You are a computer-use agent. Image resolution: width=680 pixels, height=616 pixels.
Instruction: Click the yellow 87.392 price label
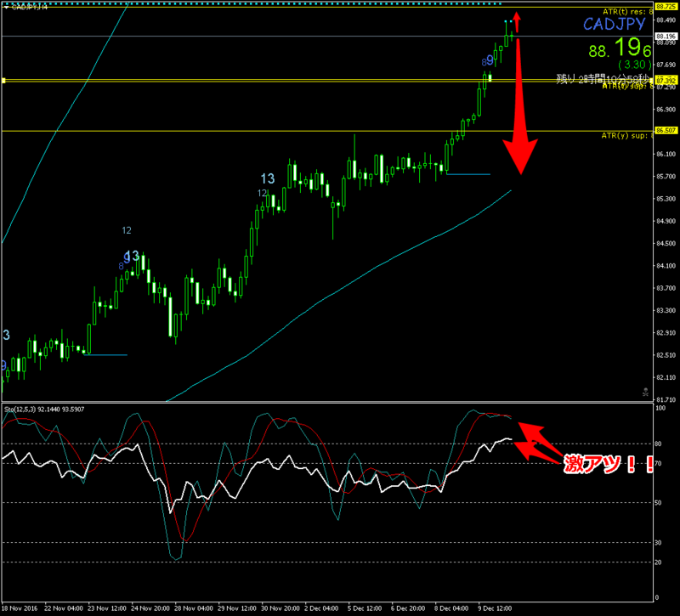[x=666, y=81]
